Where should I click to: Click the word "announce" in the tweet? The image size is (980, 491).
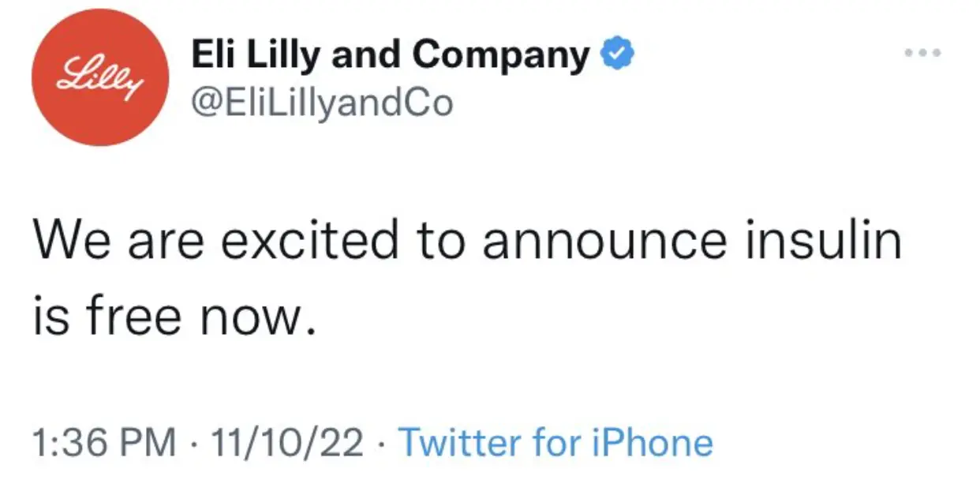point(604,241)
